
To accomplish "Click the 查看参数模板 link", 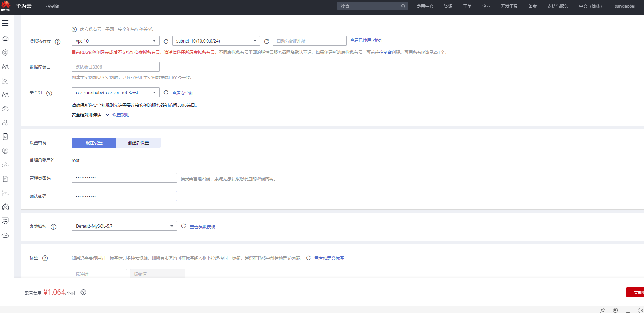I will 202,227.
